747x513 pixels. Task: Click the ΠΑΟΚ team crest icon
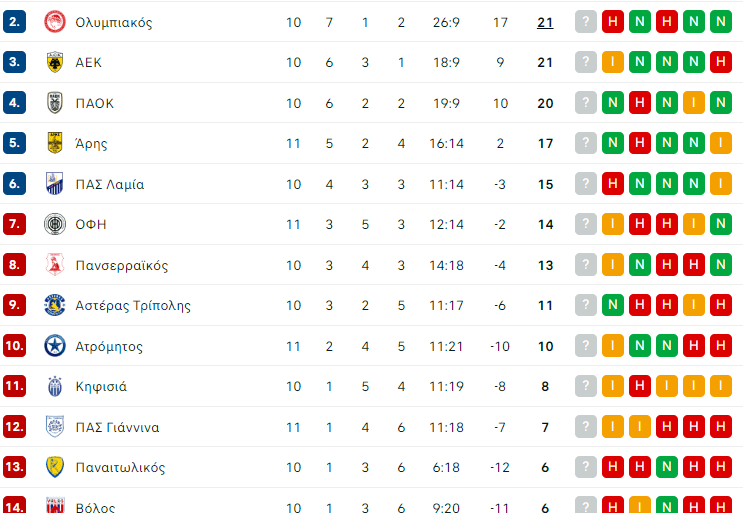tap(54, 103)
